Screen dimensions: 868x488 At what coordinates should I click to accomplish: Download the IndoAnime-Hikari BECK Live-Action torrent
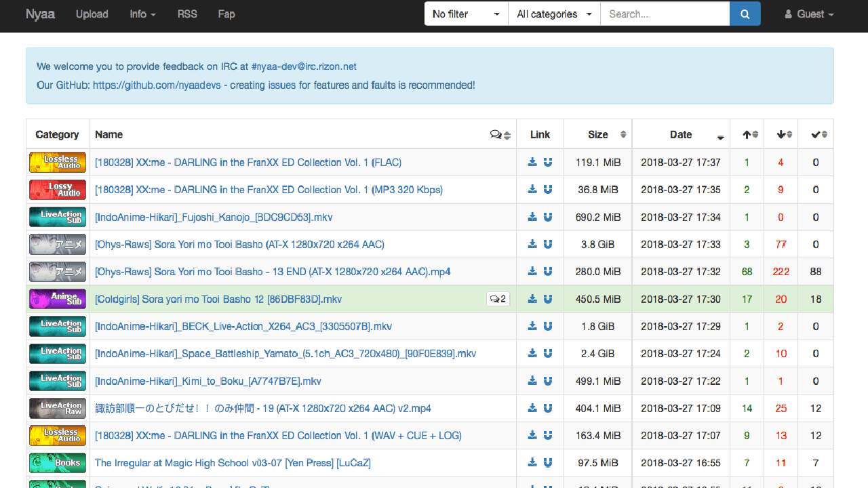[532, 326]
